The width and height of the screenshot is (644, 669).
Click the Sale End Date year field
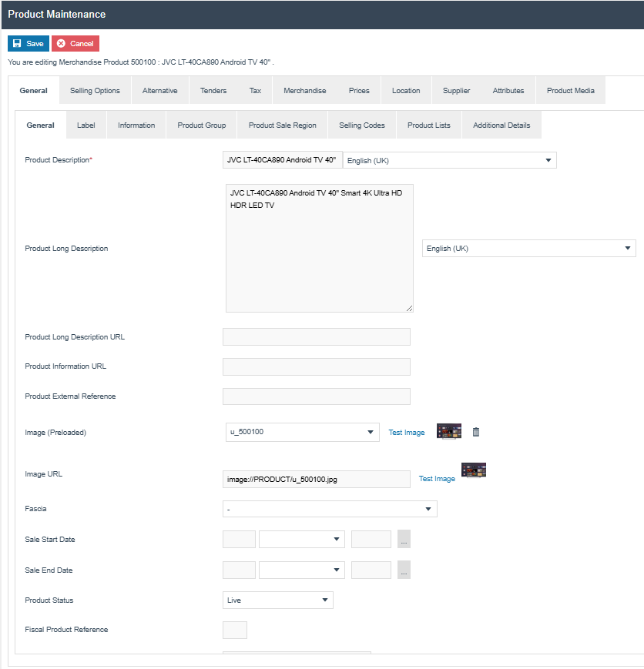(x=371, y=570)
